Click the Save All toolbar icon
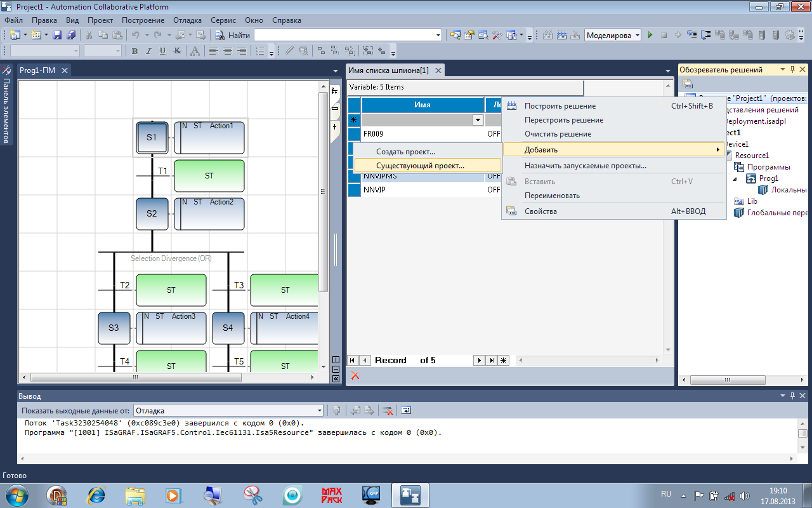 71,36
